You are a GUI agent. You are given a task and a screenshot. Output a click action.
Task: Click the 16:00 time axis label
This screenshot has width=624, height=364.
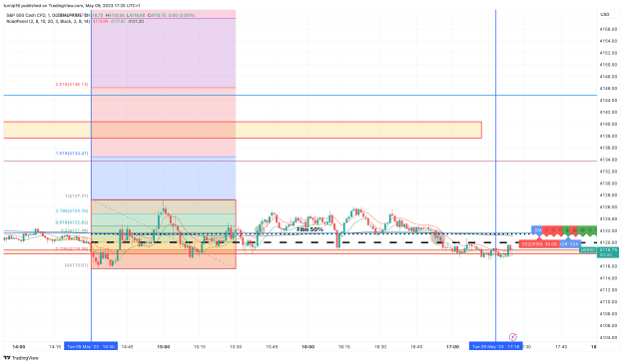(x=308, y=347)
